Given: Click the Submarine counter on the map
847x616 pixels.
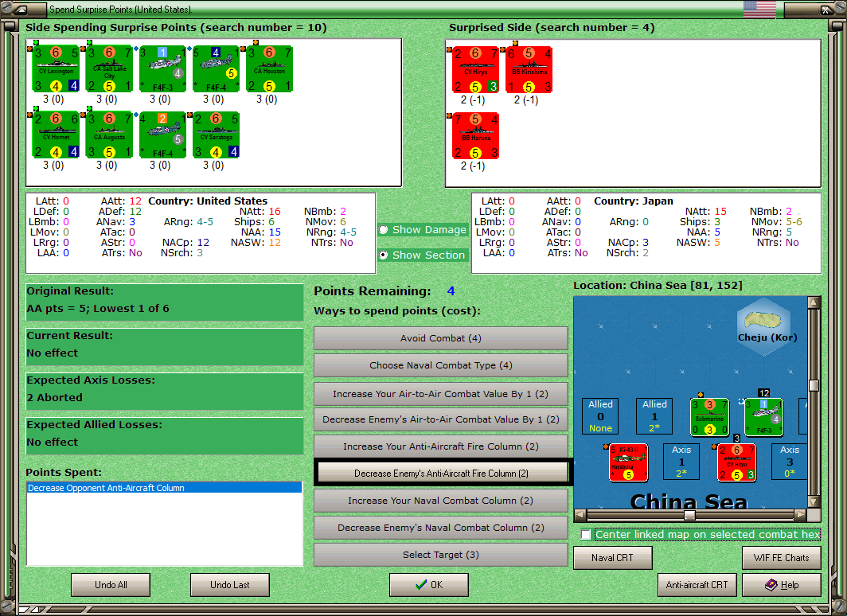Looking at the screenshot, I should point(710,417).
